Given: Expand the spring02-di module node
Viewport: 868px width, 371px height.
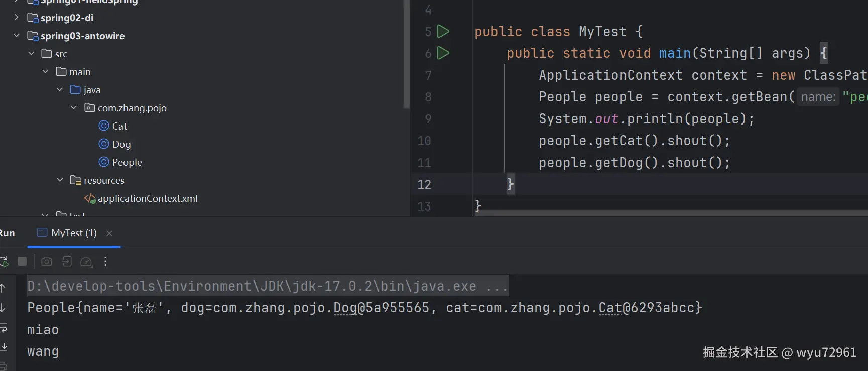Looking at the screenshot, I should coord(17,17).
